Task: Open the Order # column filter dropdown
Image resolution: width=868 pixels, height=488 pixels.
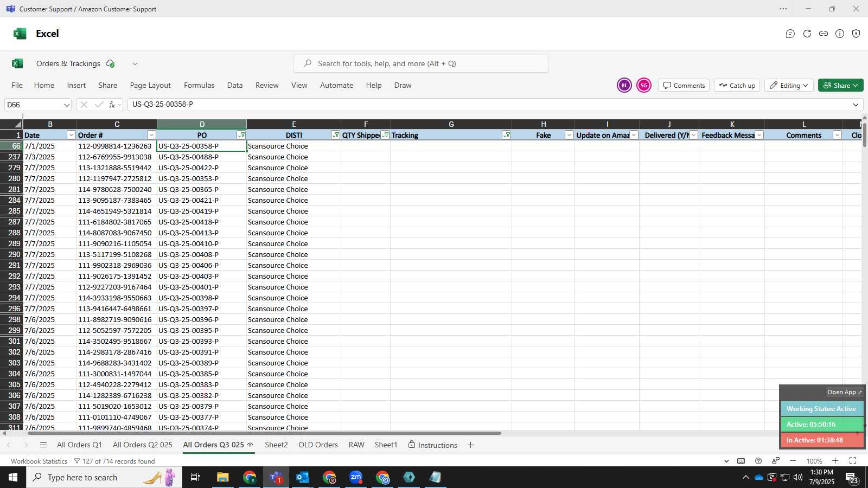Action: click(x=151, y=135)
